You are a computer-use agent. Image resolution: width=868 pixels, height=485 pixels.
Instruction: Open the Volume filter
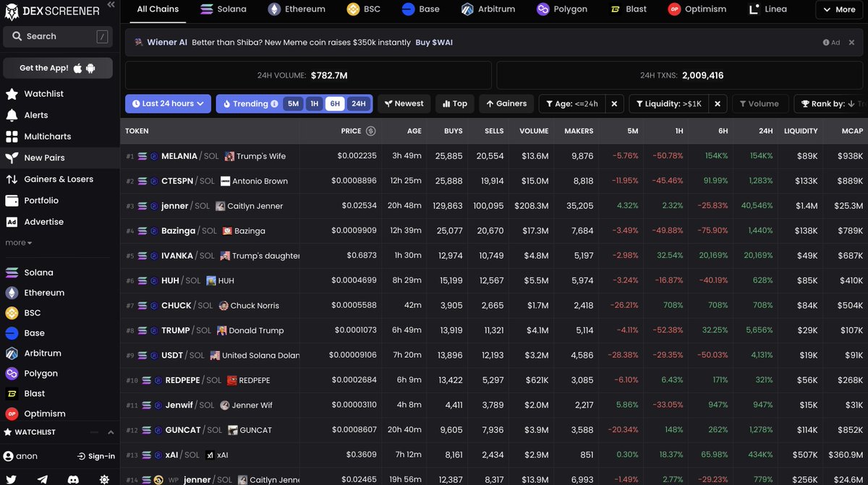point(759,104)
